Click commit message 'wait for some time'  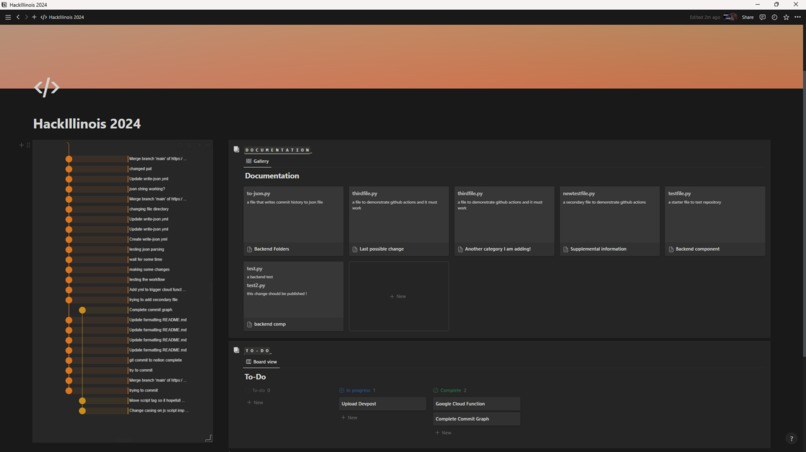tap(145, 259)
